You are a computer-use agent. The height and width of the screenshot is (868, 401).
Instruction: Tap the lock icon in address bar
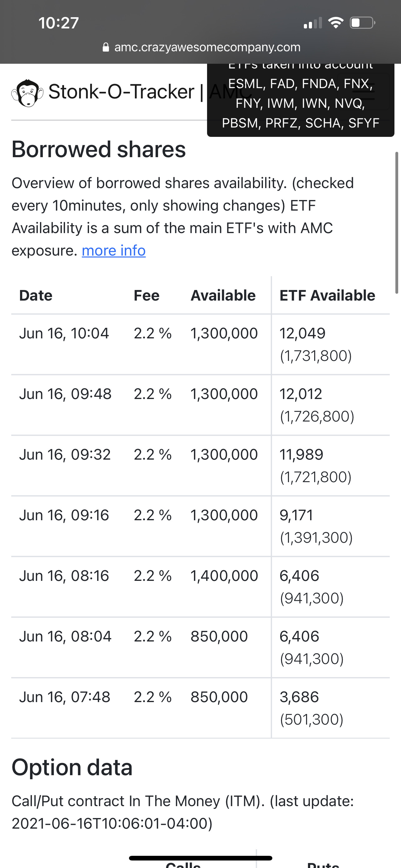pos(106,47)
